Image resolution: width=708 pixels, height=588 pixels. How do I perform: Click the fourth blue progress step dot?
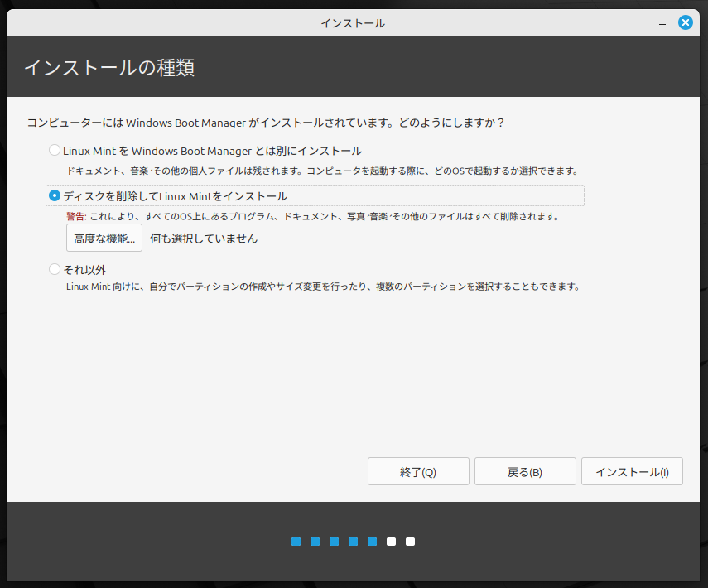[x=353, y=542]
